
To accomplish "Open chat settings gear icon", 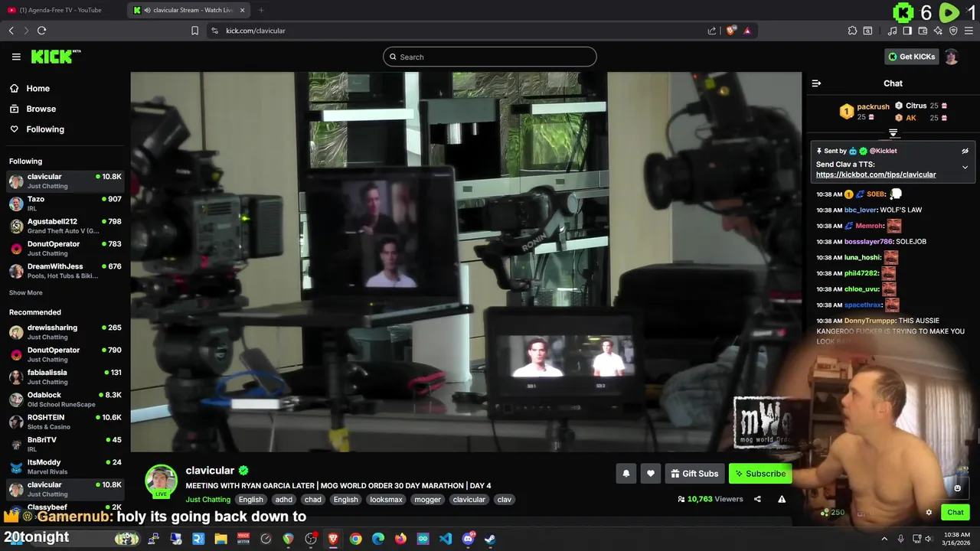I will pyautogui.click(x=929, y=513).
